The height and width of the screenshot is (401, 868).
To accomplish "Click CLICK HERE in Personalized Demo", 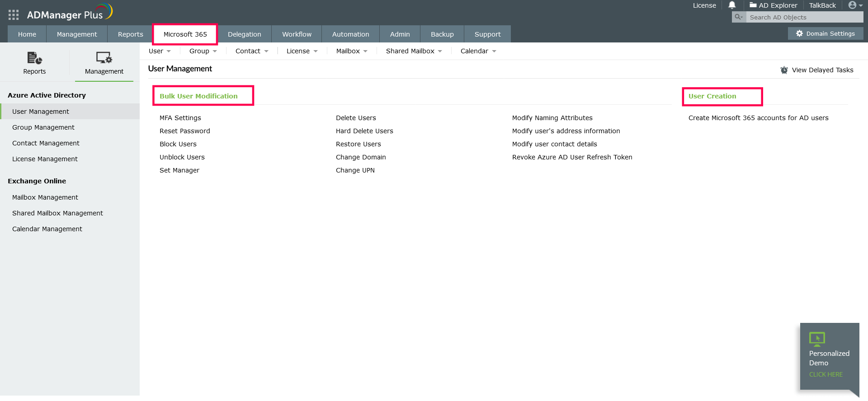I will 826,374.
